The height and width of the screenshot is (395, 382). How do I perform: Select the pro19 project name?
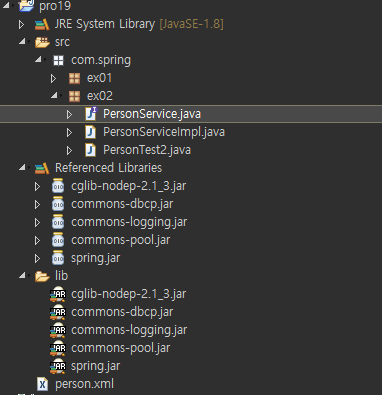tap(55, 6)
